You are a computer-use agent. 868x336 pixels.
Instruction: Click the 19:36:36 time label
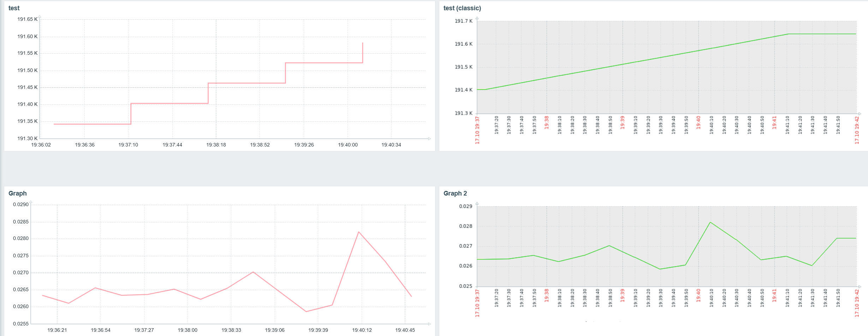pyautogui.click(x=85, y=145)
